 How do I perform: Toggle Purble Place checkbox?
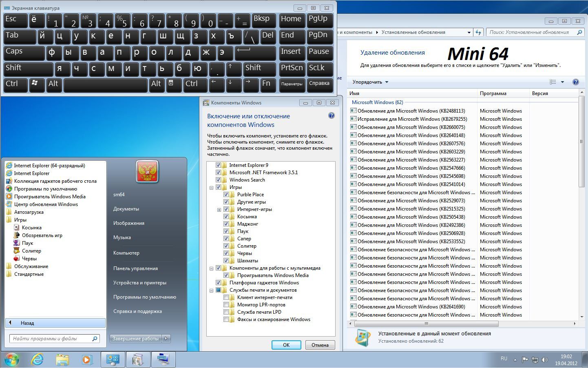(226, 195)
